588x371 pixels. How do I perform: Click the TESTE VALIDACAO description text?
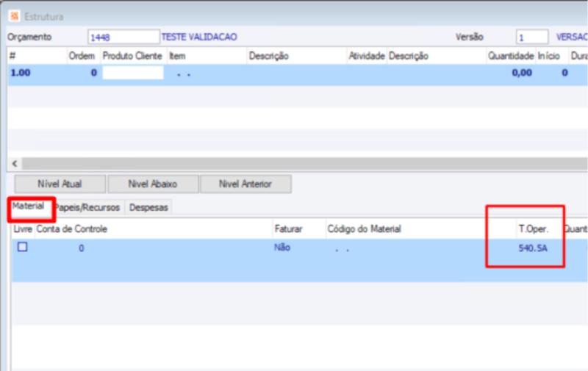point(199,37)
